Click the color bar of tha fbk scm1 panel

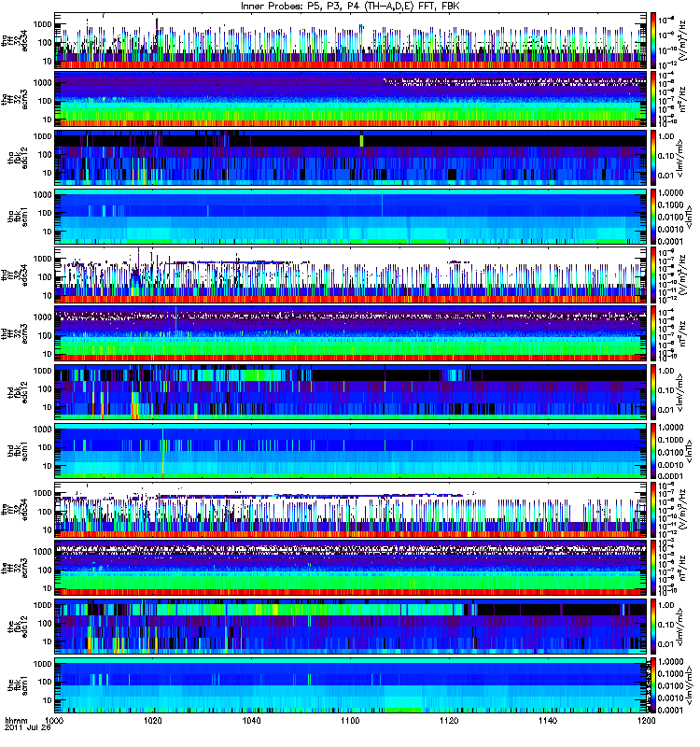(x=654, y=217)
